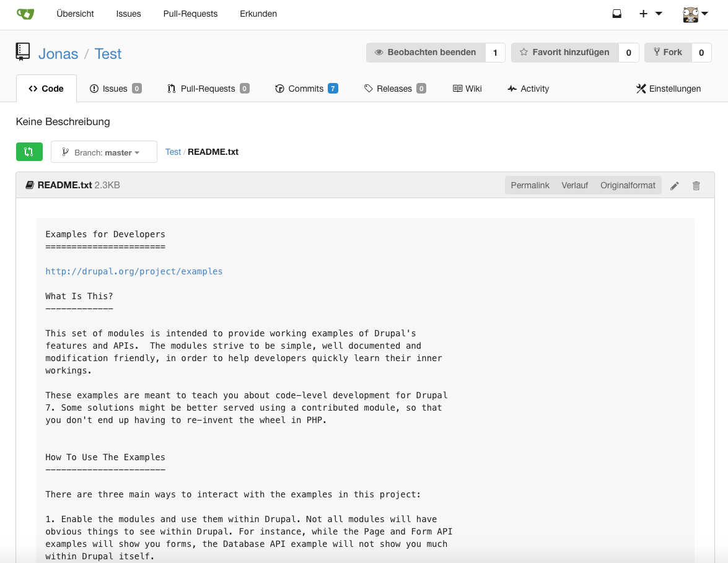Open Verlauf file history
Screen dimensions: 728x563
click(575, 185)
